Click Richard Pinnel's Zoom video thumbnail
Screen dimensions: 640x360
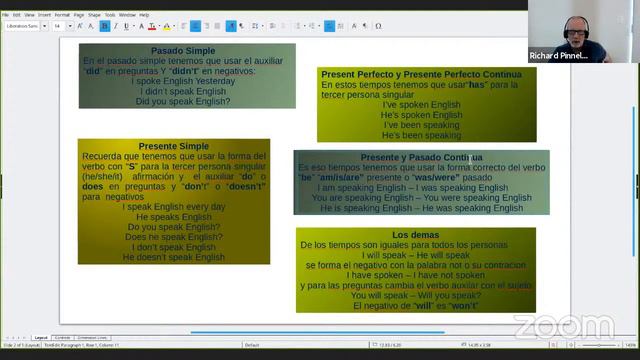pyautogui.click(x=584, y=31)
